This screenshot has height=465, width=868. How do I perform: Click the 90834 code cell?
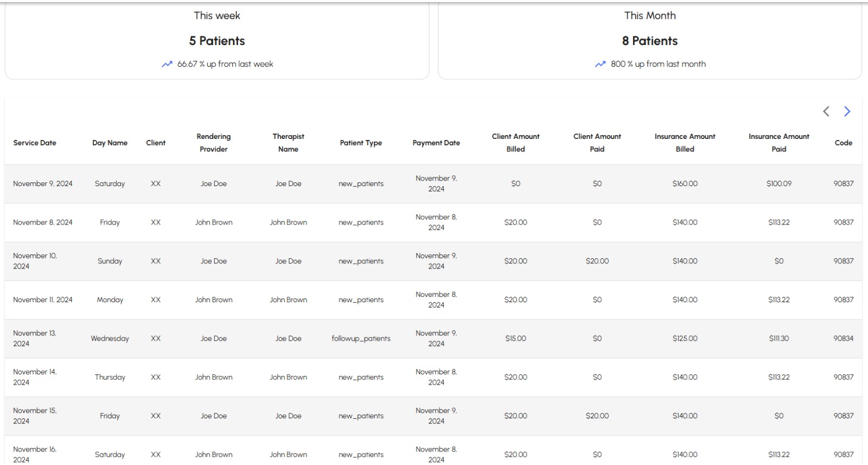(843, 339)
